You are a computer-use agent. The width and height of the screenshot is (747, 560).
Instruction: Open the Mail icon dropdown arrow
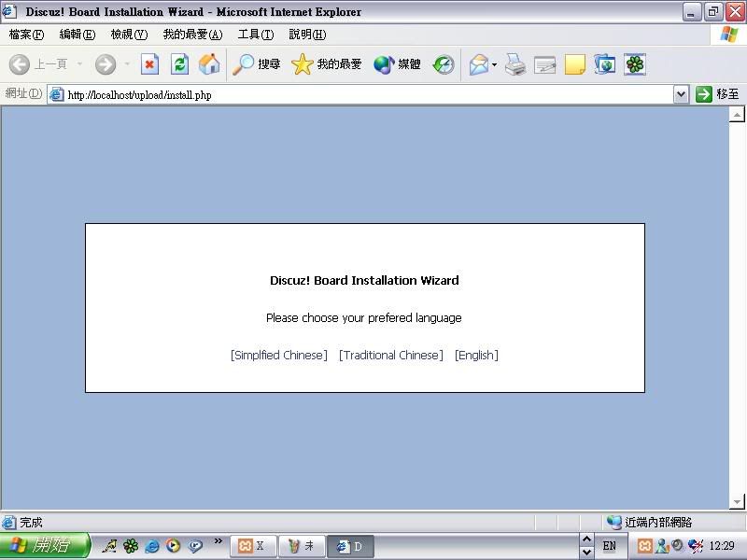click(495, 65)
